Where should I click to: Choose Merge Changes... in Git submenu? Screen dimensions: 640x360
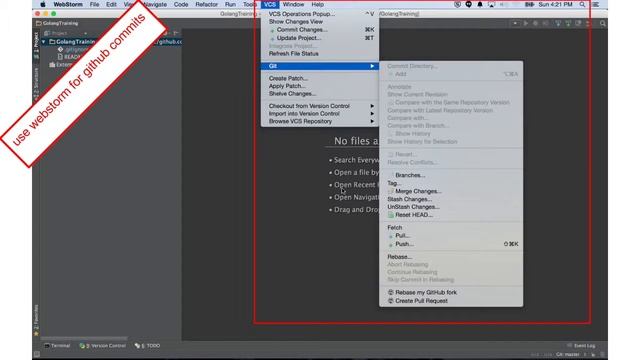[x=451, y=191]
